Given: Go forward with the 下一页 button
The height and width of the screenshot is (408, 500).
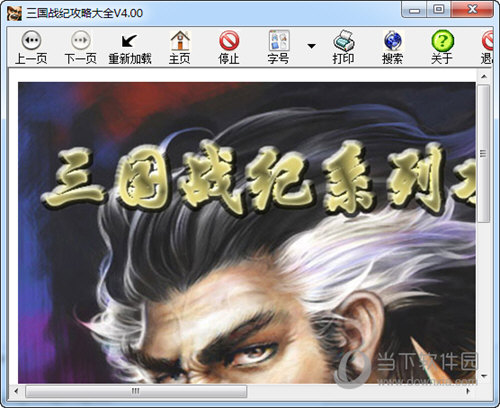Looking at the screenshot, I should (81, 47).
